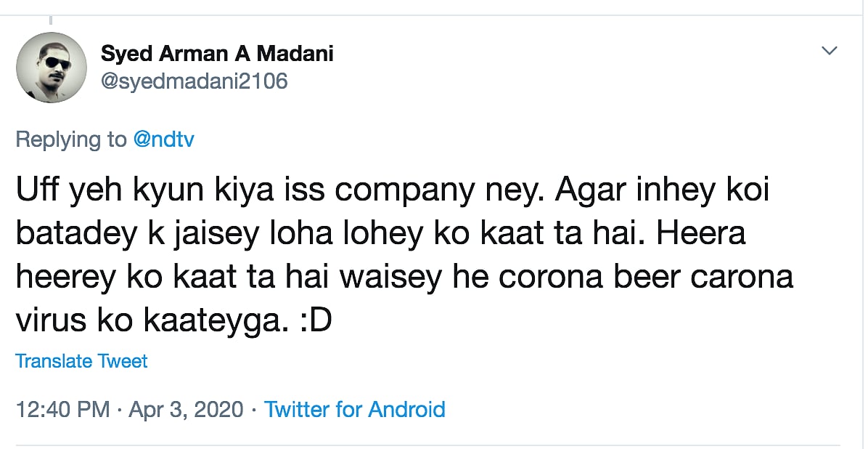The height and width of the screenshot is (449, 868).
Task: Visit the @syedmadani2106 handle
Action: coord(195,81)
